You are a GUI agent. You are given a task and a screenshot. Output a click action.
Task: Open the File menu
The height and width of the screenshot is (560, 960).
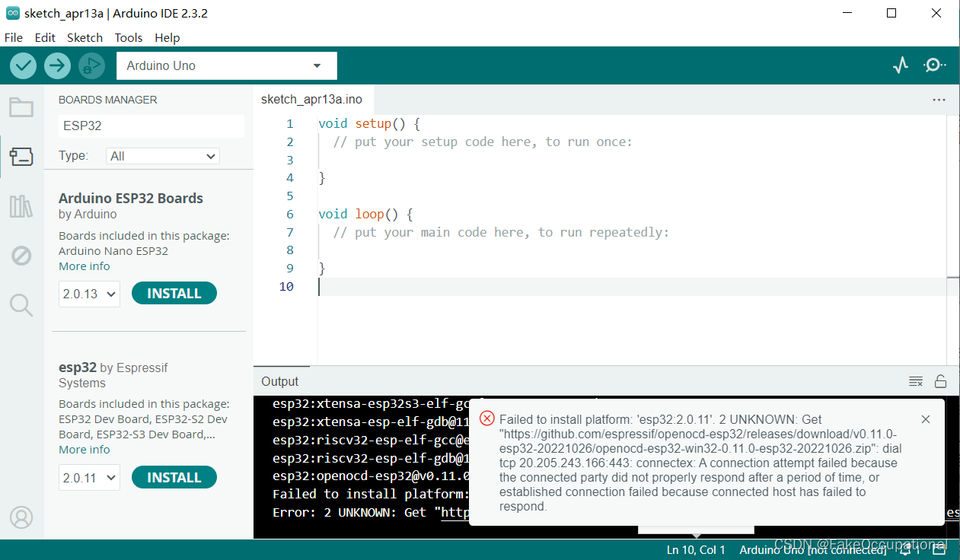tap(14, 37)
